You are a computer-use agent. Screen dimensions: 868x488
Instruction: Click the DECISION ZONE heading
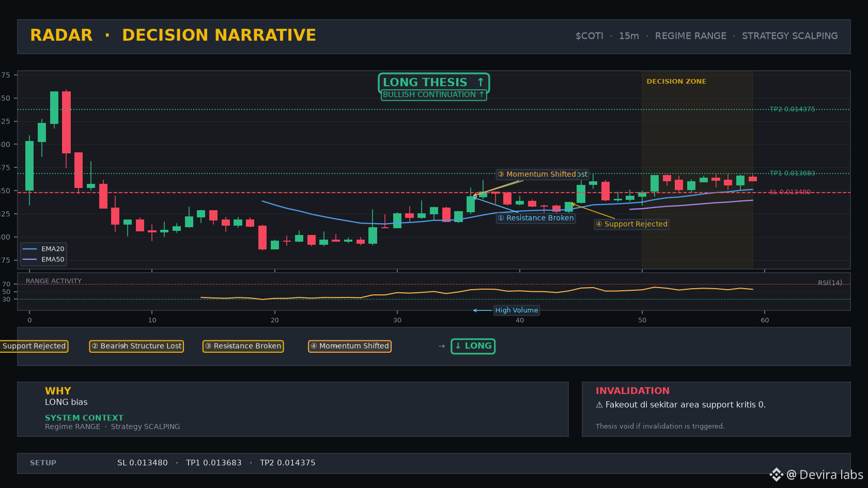coord(676,82)
